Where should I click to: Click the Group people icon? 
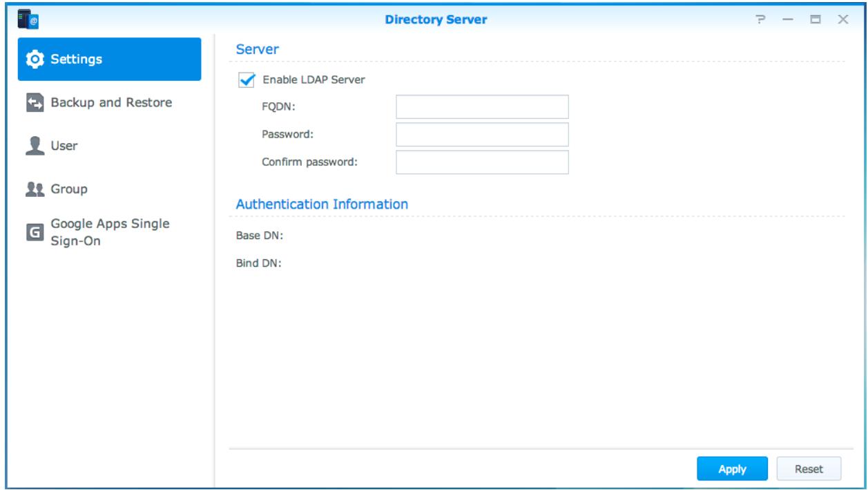click(x=33, y=189)
